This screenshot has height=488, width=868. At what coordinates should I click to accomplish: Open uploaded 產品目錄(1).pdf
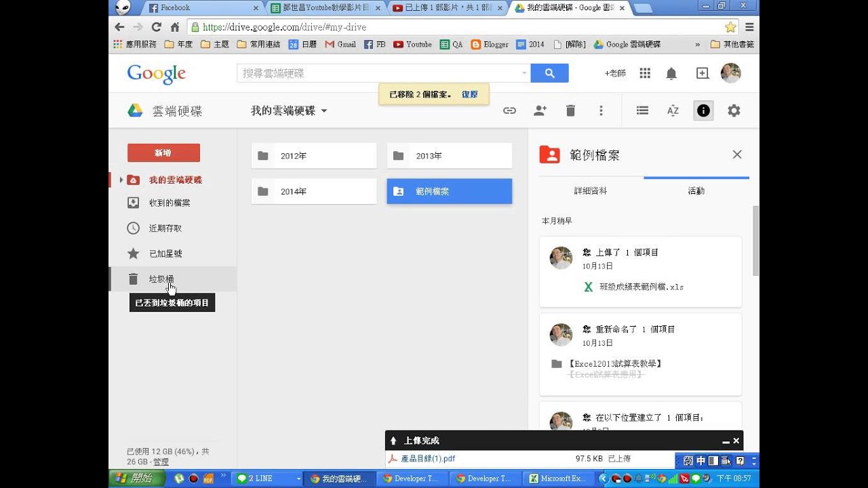coord(428,459)
